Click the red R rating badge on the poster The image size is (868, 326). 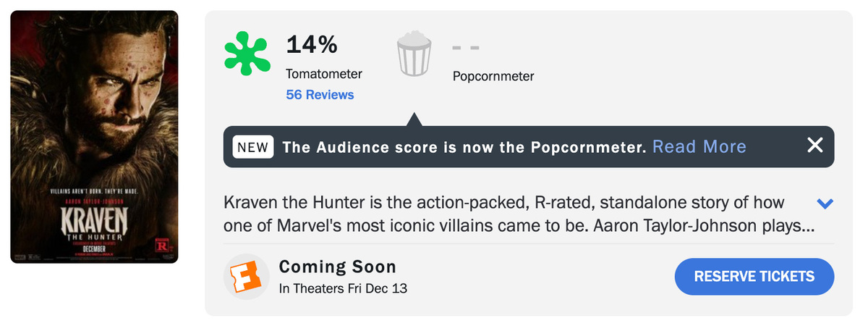point(162,243)
